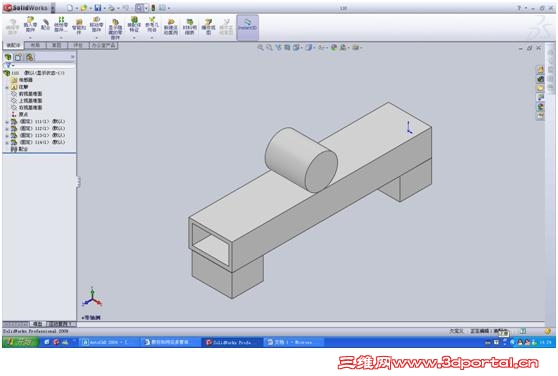Switch to the 运动算例 bottom tab
This screenshot has height=376, width=558.
(61, 324)
